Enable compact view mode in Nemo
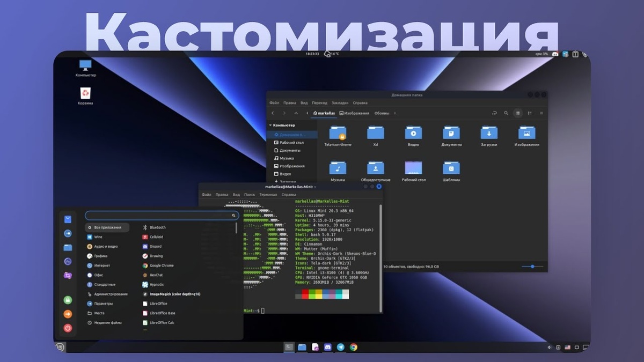Viewport: 644px width, 362px height. (x=542, y=113)
